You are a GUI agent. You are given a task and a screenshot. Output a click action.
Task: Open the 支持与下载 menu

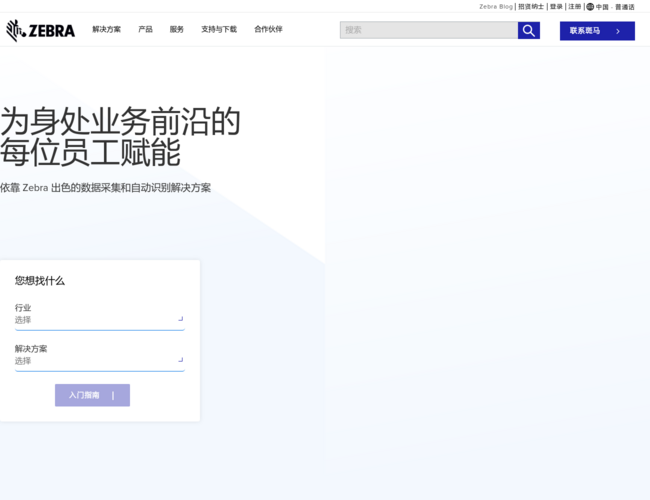219,30
